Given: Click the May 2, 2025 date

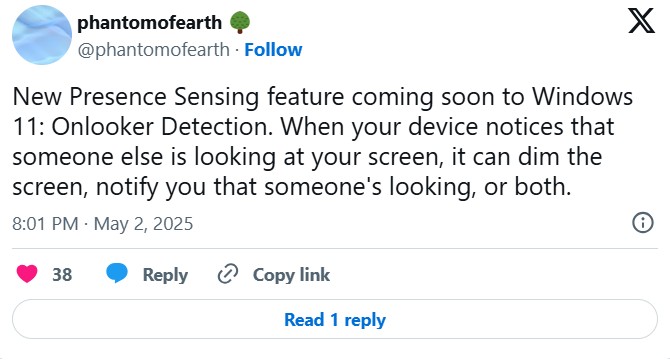Looking at the screenshot, I should (x=143, y=224).
